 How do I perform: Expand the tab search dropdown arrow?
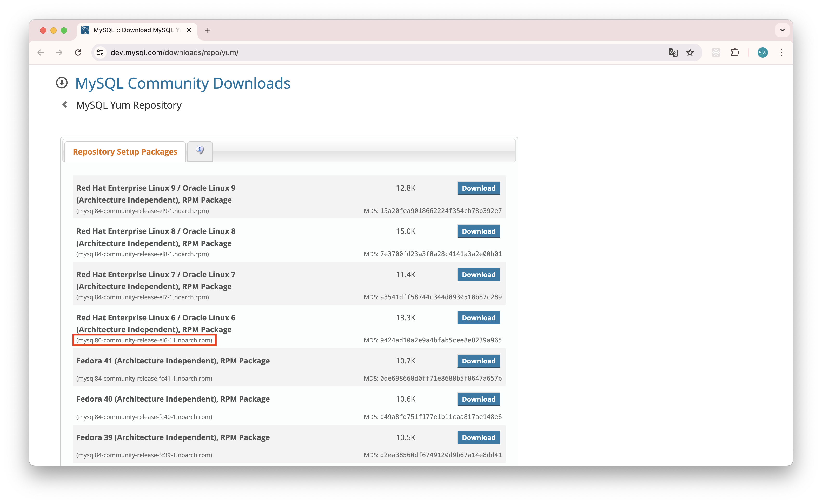click(x=782, y=30)
